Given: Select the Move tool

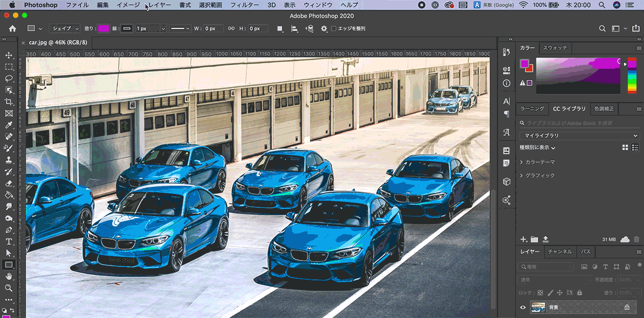Looking at the screenshot, I should coord(9,55).
